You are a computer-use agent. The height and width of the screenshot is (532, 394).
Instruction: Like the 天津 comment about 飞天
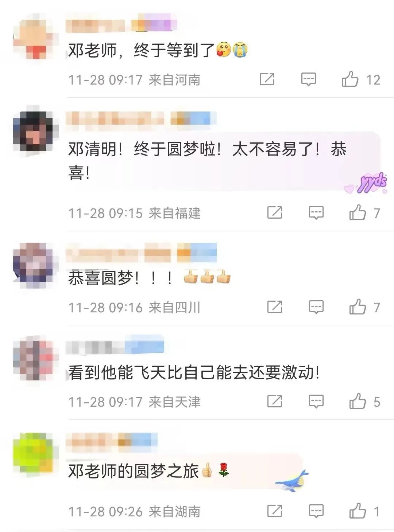click(358, 402)
